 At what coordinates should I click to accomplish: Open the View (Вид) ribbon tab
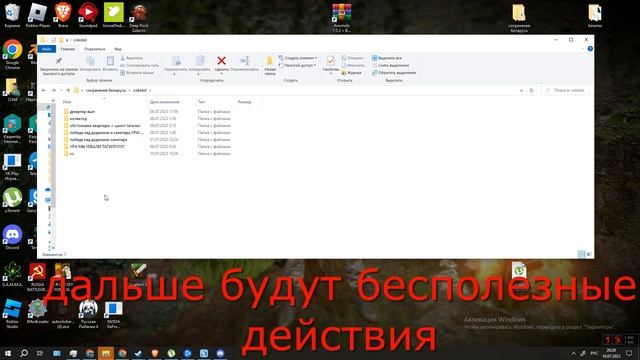(x=118, y=49)
